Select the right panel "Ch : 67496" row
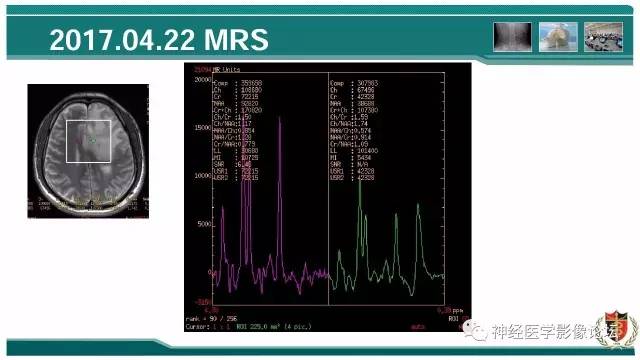 [352, 90]
